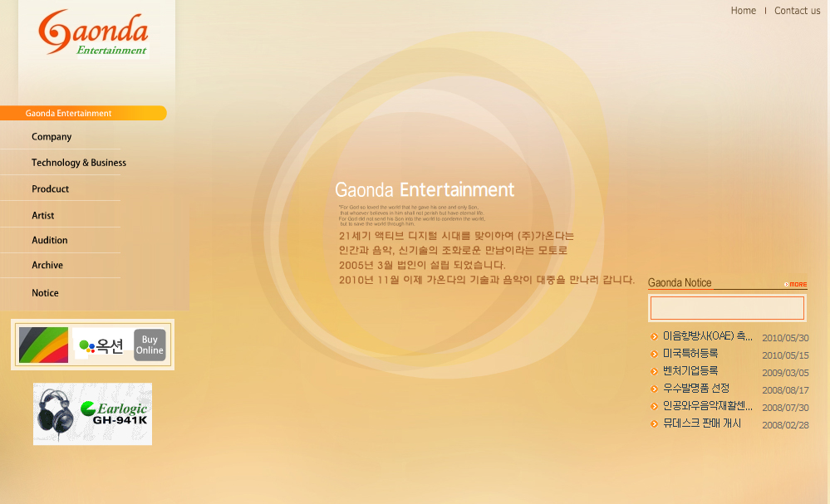Click the arrow bullet beside the 2010/05/30 notice

coord(654,336)
